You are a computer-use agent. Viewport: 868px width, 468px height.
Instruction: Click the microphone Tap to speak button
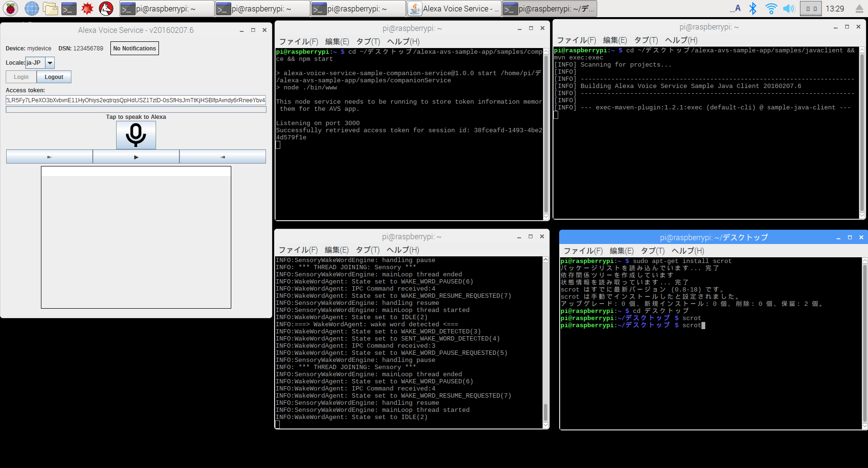tap(136, 135)
